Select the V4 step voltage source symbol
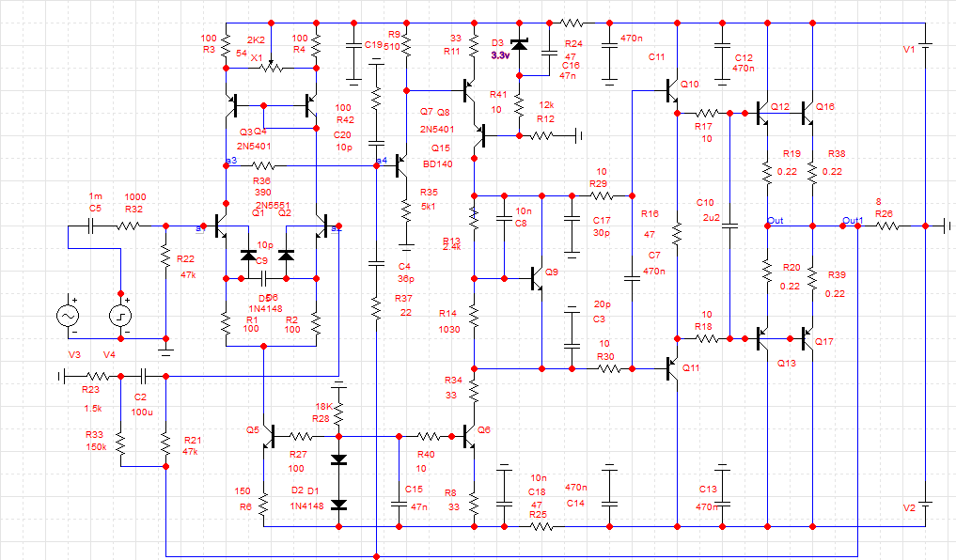The image size is (956, 560). pos(120,316)
